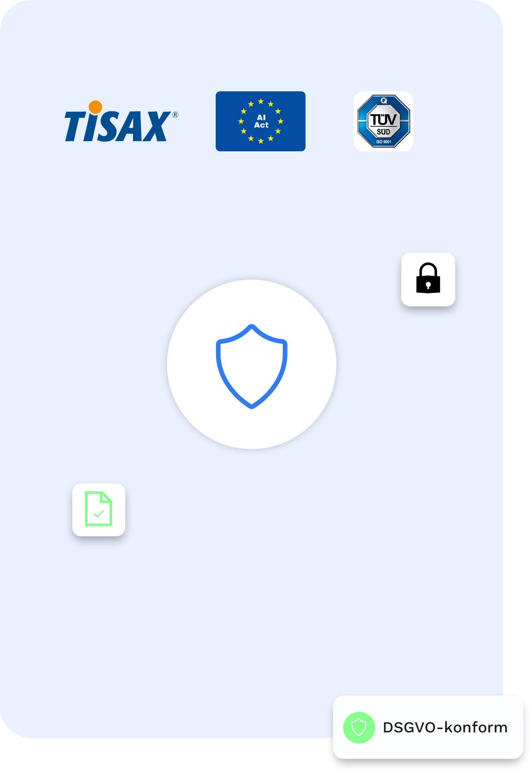Open the DSGVO-konform badge card
The image size is (532, 773).
[x=428, y=727]
